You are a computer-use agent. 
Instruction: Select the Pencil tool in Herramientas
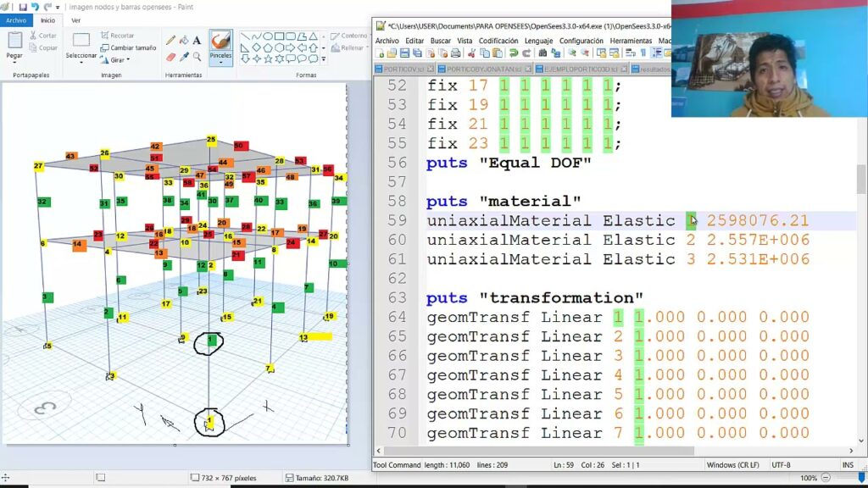pyautogui.click(x=170, y=41)
